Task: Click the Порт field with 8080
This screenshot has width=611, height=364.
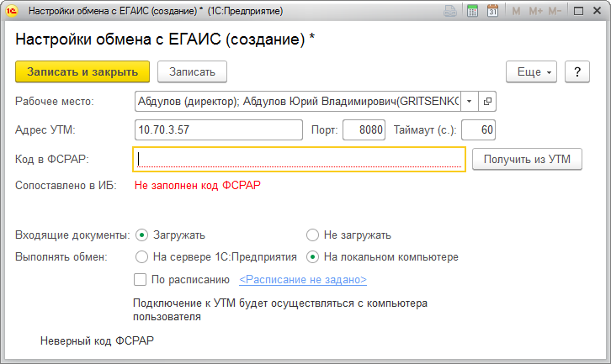Action: [364, 130]
